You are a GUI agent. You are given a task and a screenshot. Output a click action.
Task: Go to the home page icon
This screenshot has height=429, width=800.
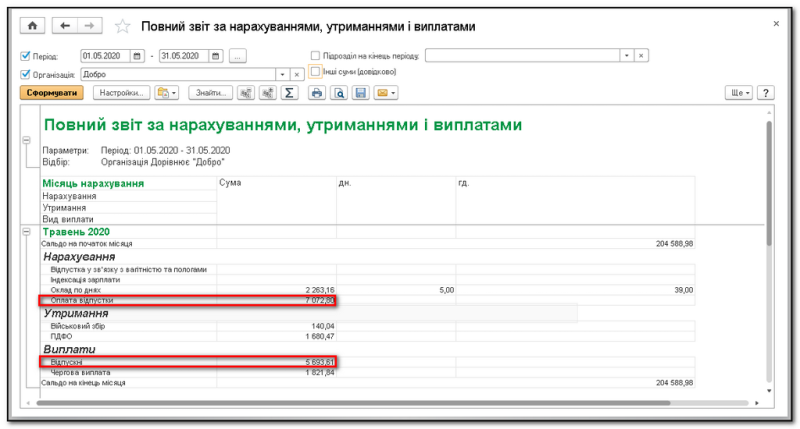pos(32,26)
